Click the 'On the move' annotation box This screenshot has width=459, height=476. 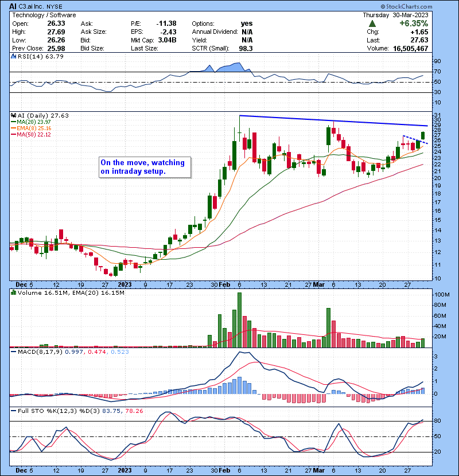tap(145, 167)
